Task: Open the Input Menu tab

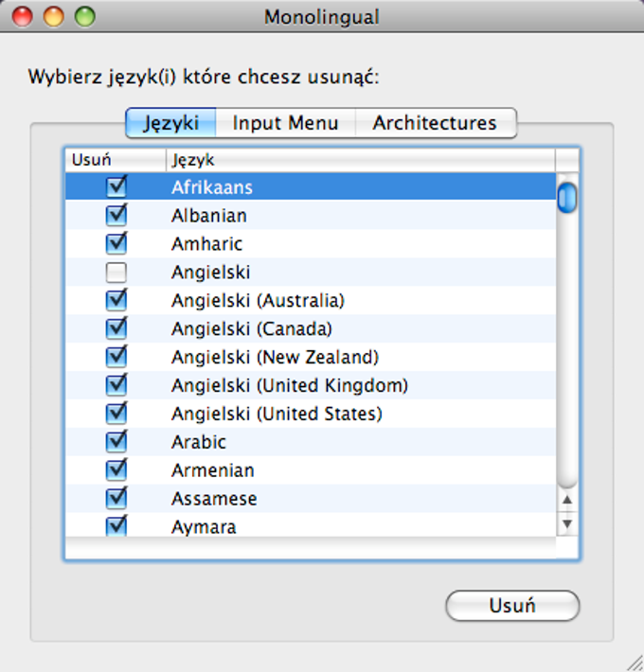Action: coord(286,123)
